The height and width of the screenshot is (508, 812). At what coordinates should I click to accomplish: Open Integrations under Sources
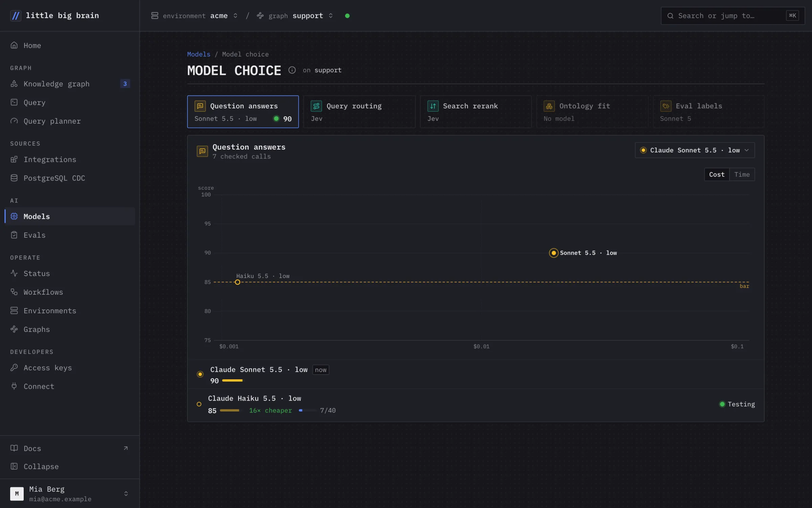click(x=70, y=159)
